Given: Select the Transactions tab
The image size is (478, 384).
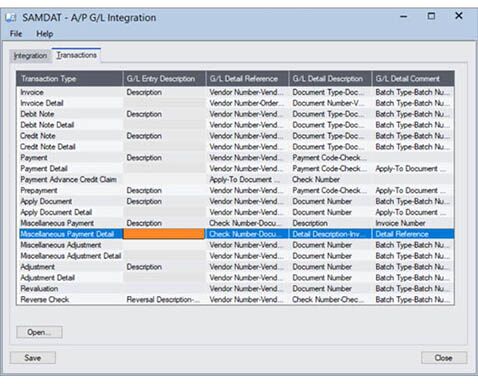Looking at the screenshot, I should click(76, 55).
